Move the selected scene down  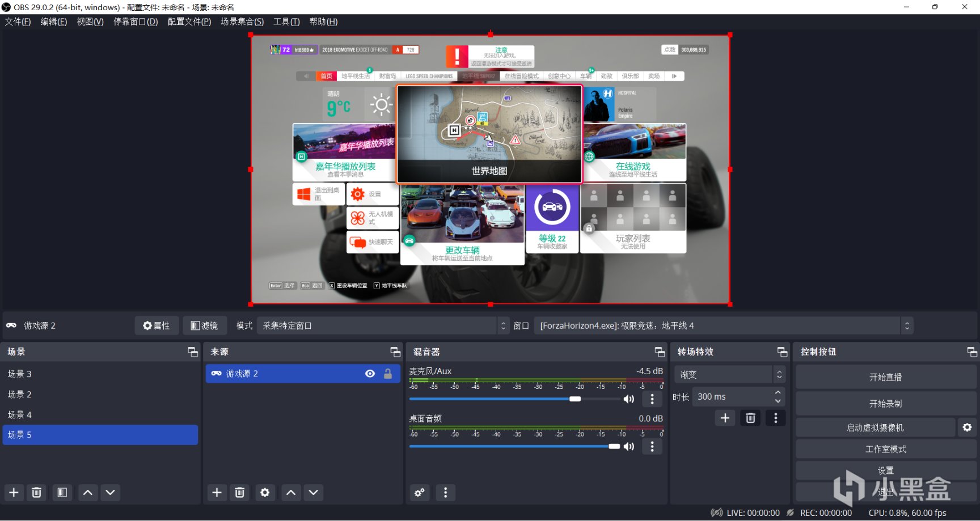click(111, 493)
